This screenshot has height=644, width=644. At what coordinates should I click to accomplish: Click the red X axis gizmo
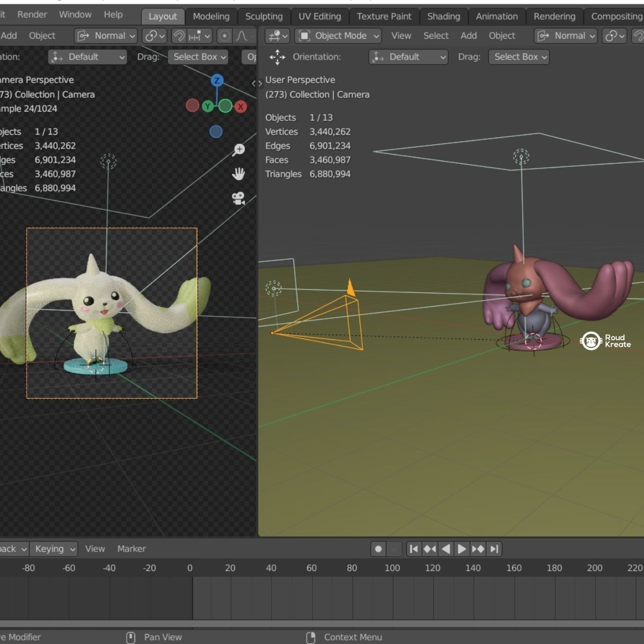pos(240,107)
